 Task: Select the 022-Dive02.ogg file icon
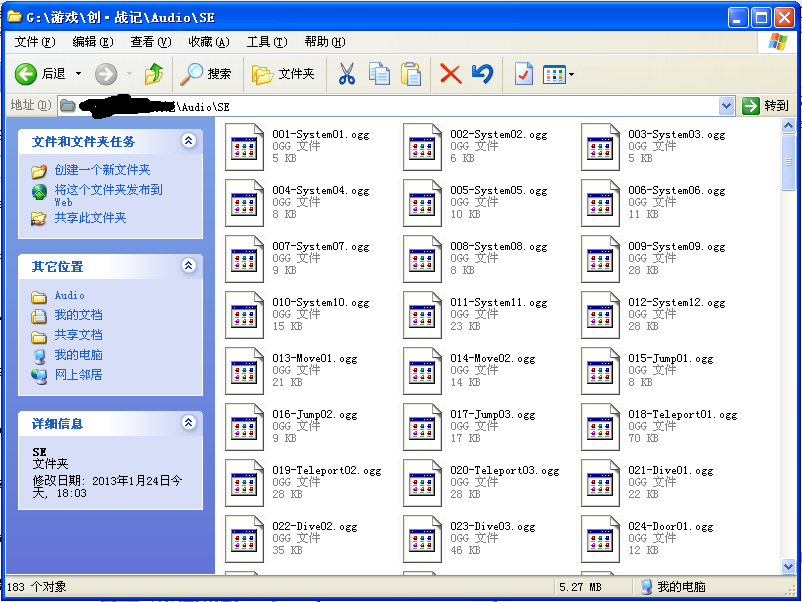click(x=244, y=539)
